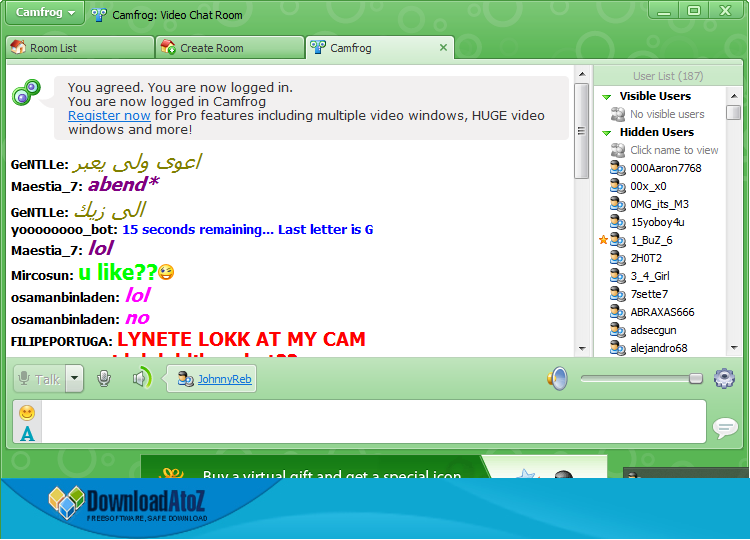
Task: Click the chat scrollbar thumb
Action: (x=582, y=131)
